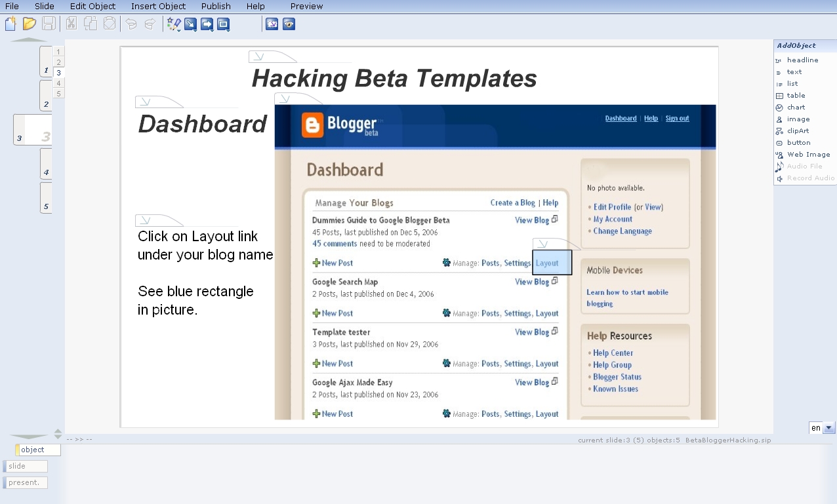
Task: Add a headline object
Action: point(802,60)
